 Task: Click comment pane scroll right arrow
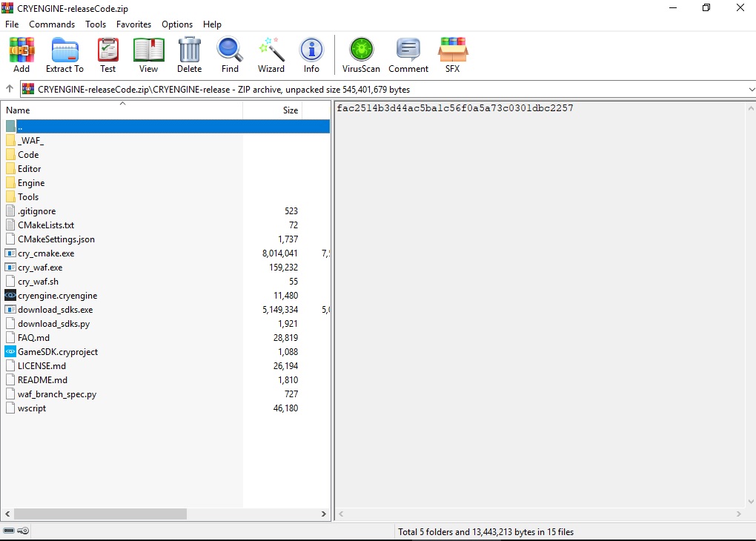[739, 514]
